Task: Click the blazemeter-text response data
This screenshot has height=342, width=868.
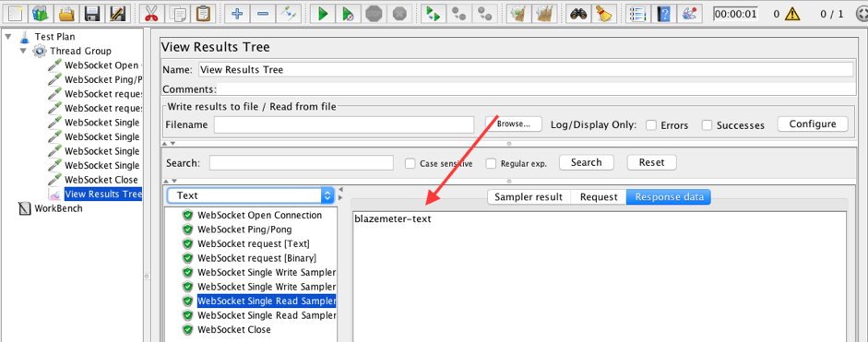Action: point(393,219)
